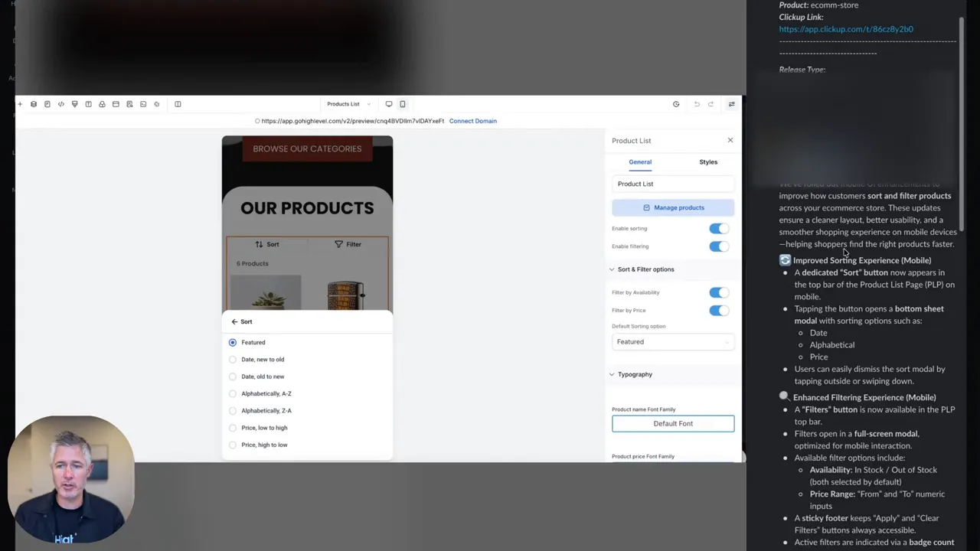This screenshot has height=551, width=980.
Task: Select Price, low to high radio
Action: (233, 428)
